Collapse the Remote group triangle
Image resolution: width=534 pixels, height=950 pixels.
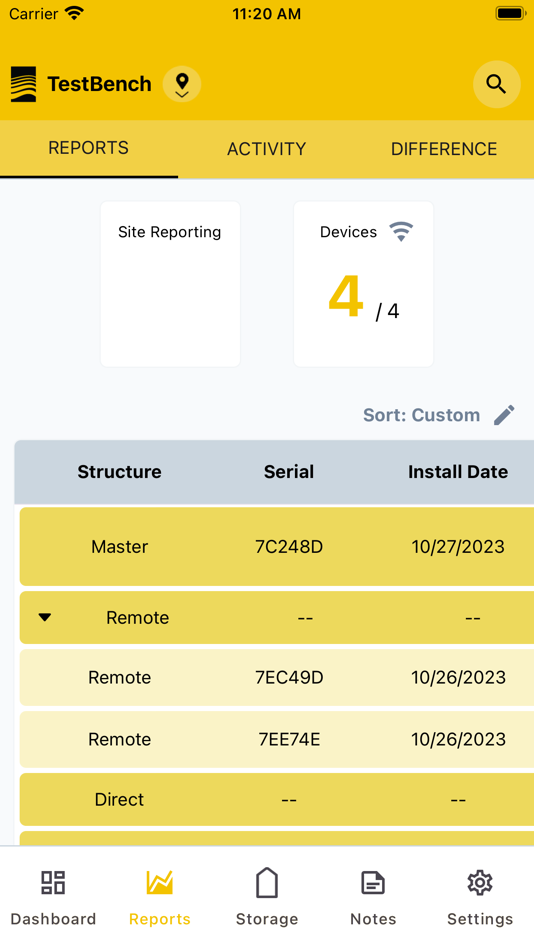click(45, 617)
